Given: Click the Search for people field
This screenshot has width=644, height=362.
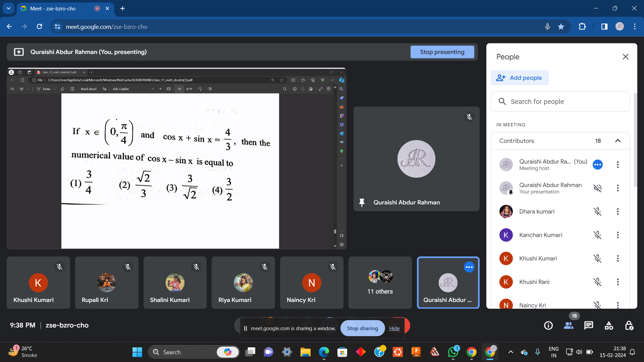Looking at the screenshot, I should click(x=560, y=102).
